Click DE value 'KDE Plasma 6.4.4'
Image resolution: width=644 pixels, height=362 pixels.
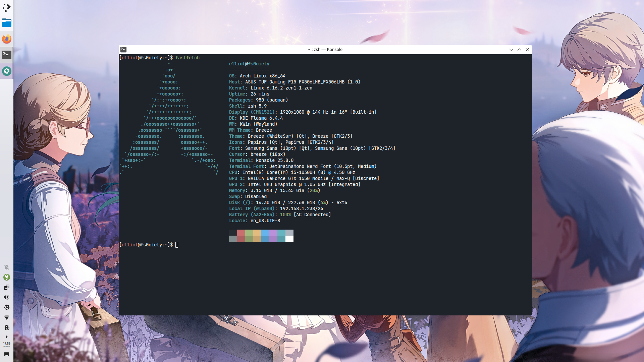[x=261, y=118]
